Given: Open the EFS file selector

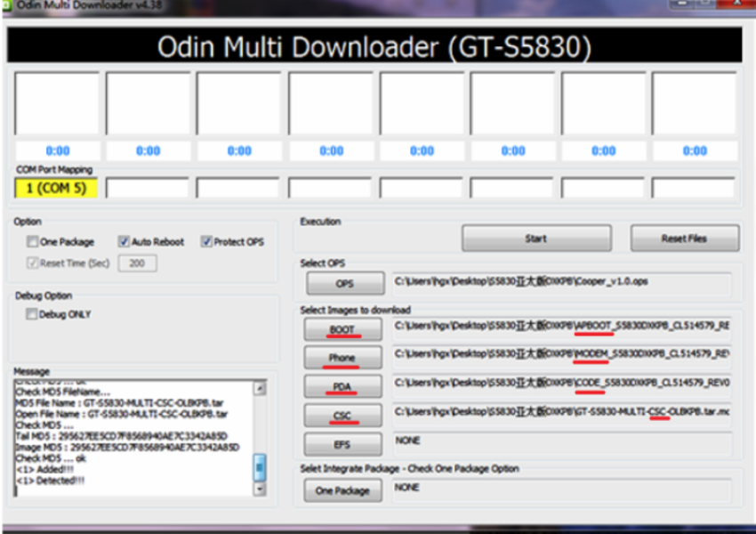Looking at the screenshot, I should (x=342, y=444).
